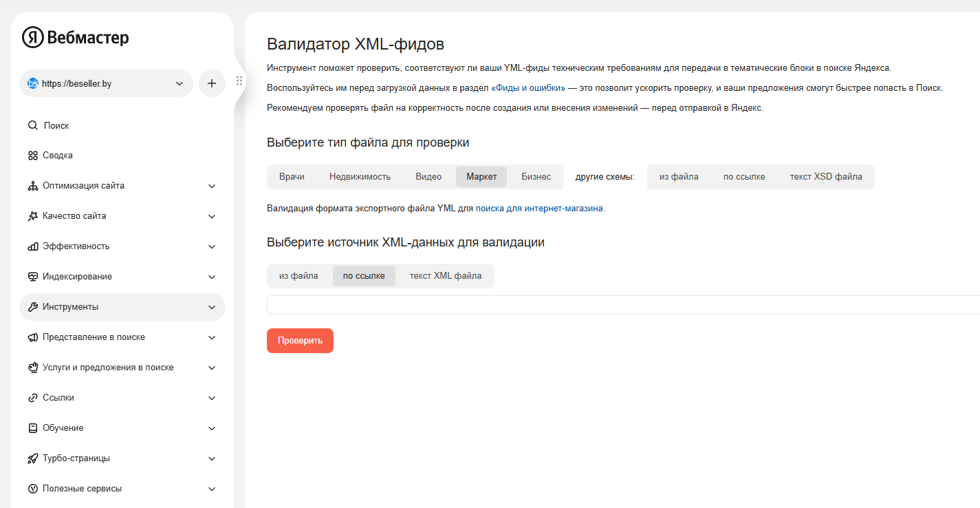Expand the Качество сайта section chevron
Image resolution: width=980 pixels, height=508 pixels.
(212, 216)
